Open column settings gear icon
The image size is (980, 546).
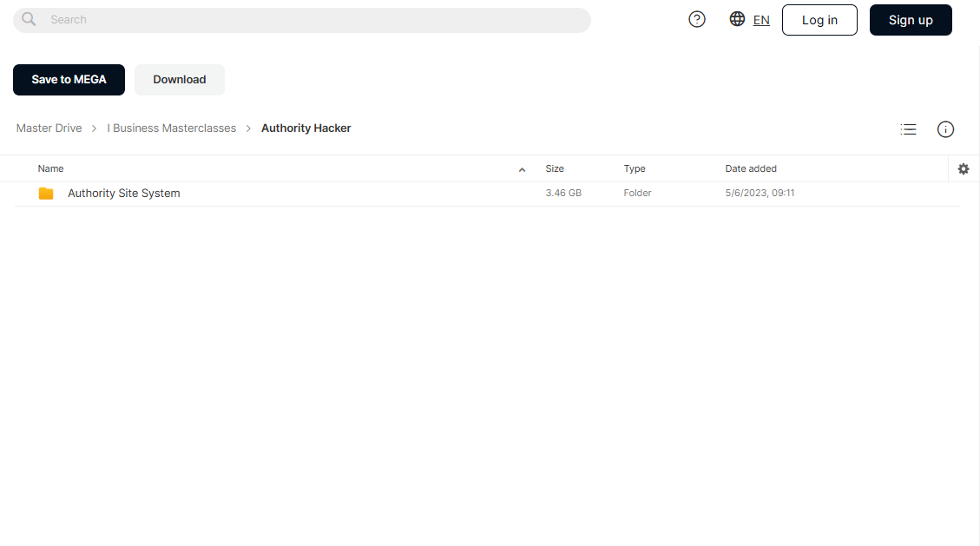point(964,168)
